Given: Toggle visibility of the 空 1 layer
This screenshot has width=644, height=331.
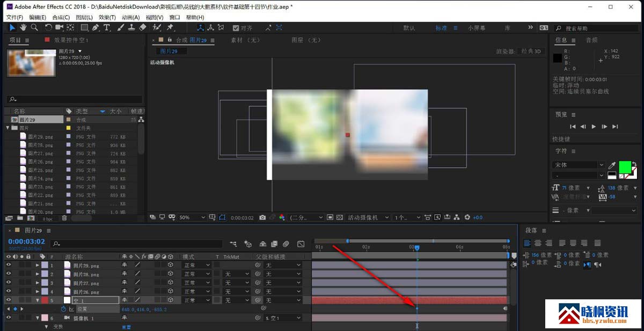Looking at the screenshot, I should (x=8, y=300).
